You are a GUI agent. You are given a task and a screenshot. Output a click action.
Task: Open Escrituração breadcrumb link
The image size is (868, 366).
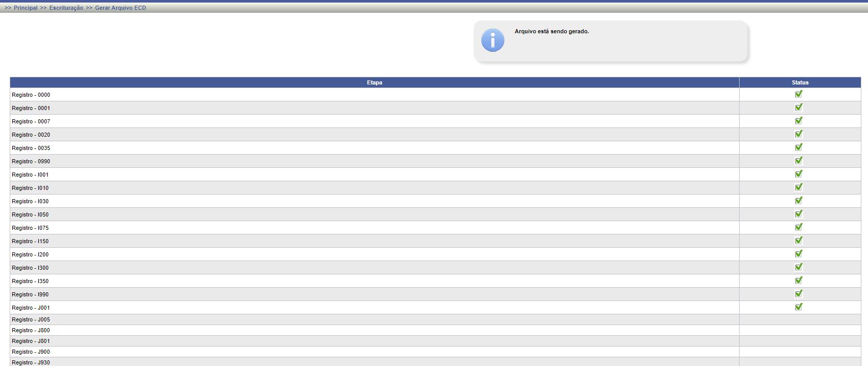(66, 8)
